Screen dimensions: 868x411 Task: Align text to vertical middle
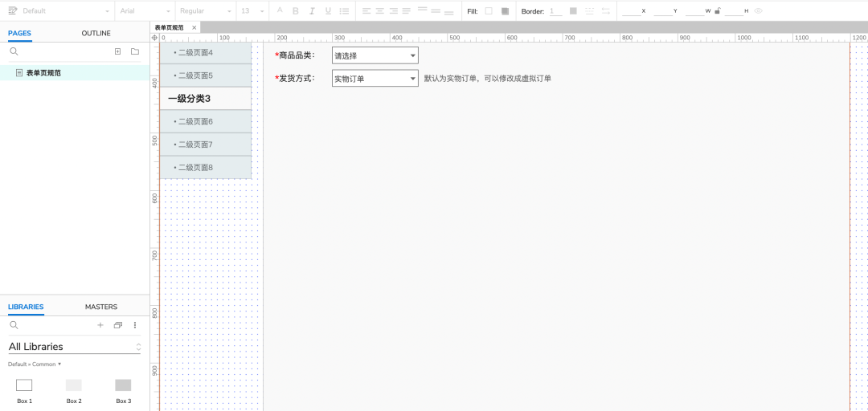pos(436,11)
